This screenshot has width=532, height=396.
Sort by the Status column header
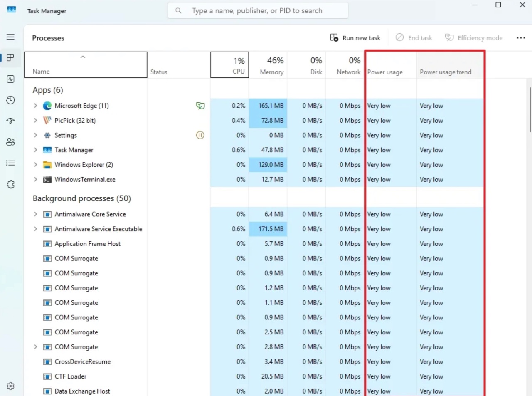[179, 65]
